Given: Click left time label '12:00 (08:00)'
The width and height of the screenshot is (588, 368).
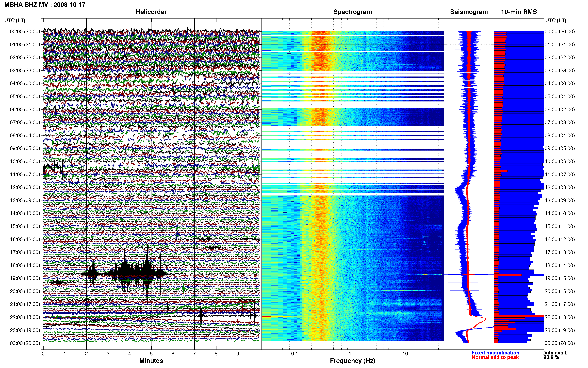Looking at the screenshot, I should tap(25, 187).
